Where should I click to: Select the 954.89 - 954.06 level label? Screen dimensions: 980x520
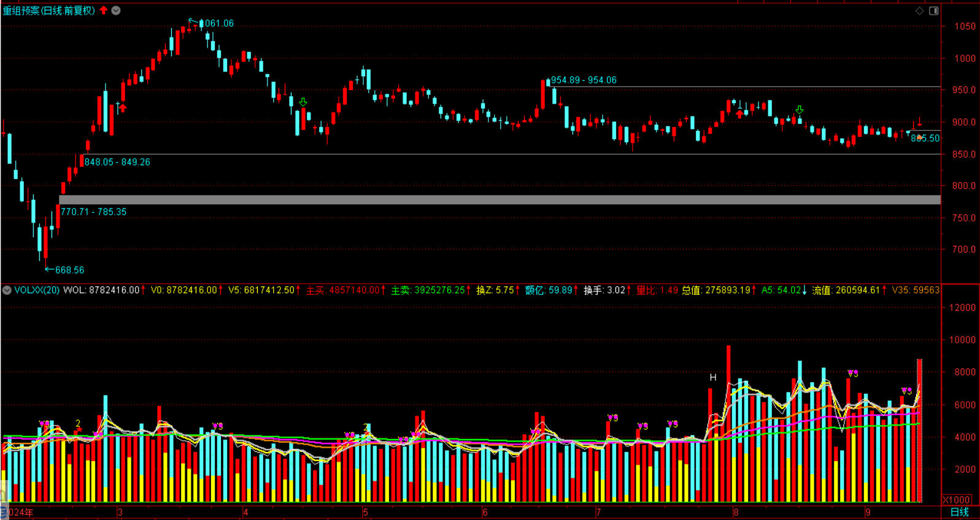pyautogui.click(x=584, y=80)
